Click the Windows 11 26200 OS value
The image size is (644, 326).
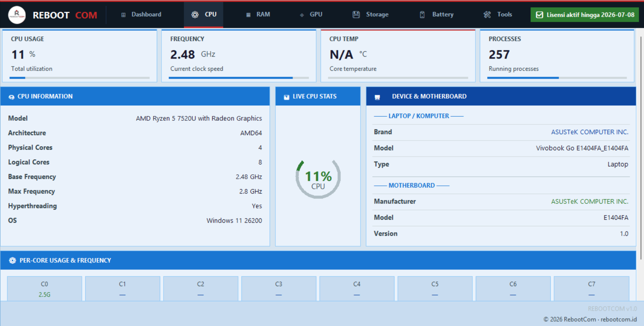click(x=234, y=220)
